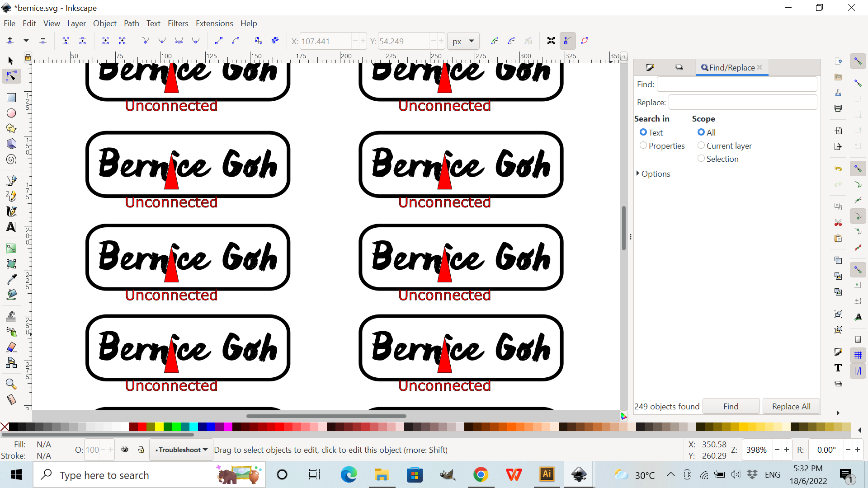Select the Zoom magnifier tool
Image resolution: width=868 pixels, height=488 pixels.
(11, 384)
